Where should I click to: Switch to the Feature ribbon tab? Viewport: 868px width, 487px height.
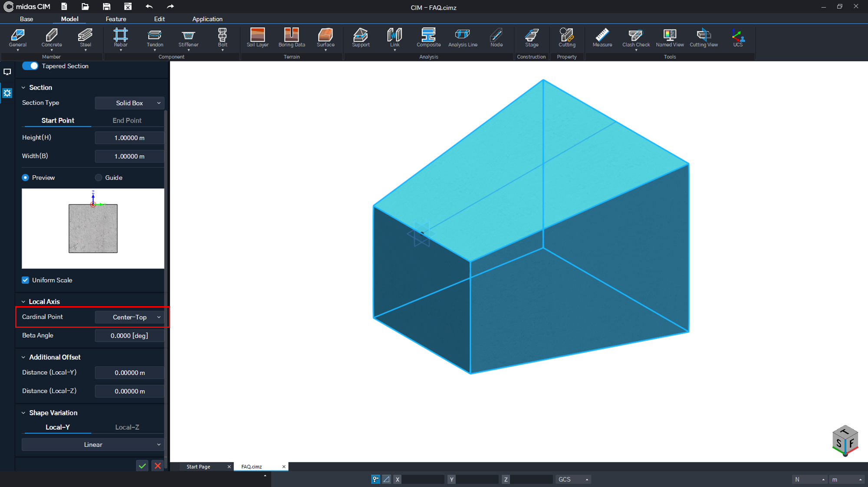116,19
